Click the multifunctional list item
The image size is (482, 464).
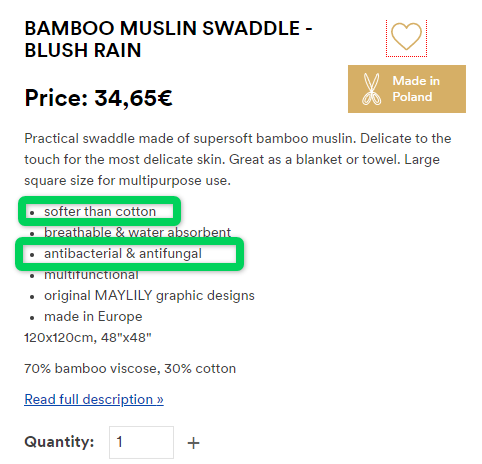[91, 275]
